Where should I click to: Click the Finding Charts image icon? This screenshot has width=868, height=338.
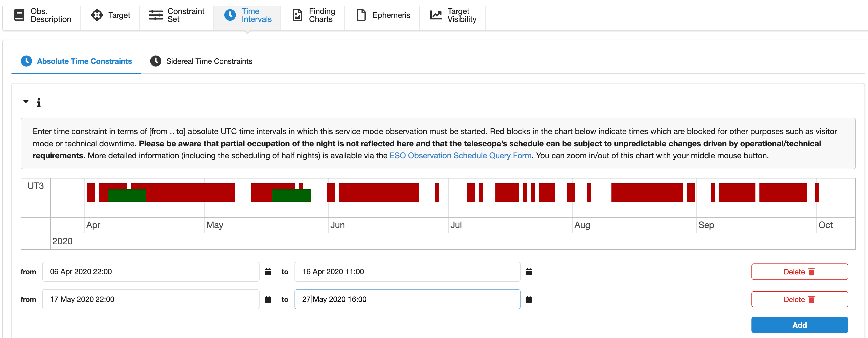[297, 15]
